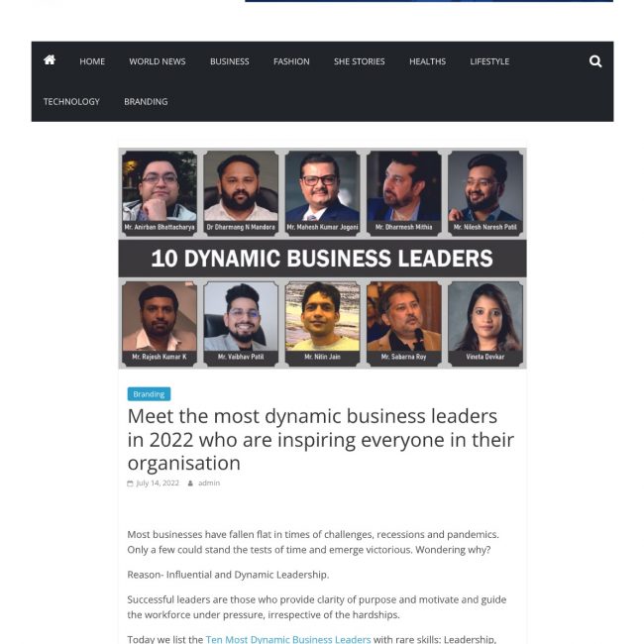Click the 10 Dynamic Business Leaders banner image
Screen dimensions: 644x644
322,259
